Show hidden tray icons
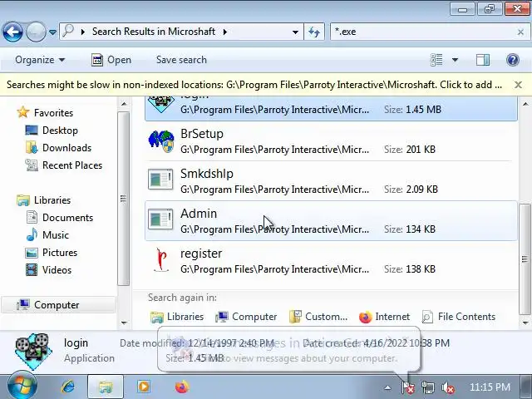This screenshot has width=532, height=399. 387,387
